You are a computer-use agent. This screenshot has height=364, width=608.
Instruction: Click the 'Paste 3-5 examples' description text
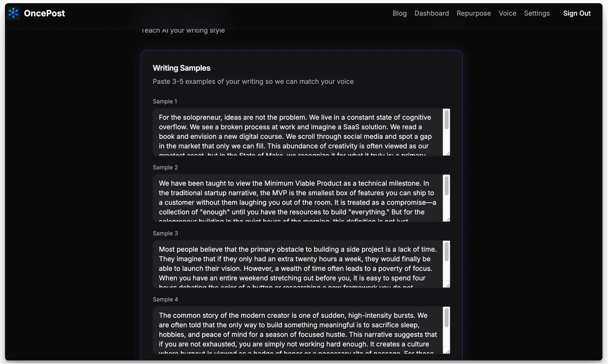coord(253,82)
